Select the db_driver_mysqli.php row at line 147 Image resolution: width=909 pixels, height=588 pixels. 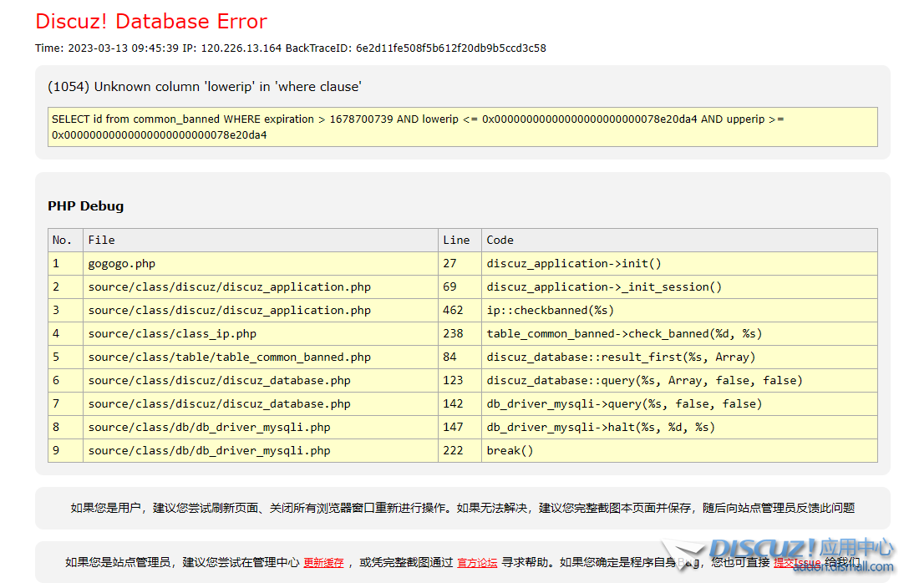tap(251, 427)
